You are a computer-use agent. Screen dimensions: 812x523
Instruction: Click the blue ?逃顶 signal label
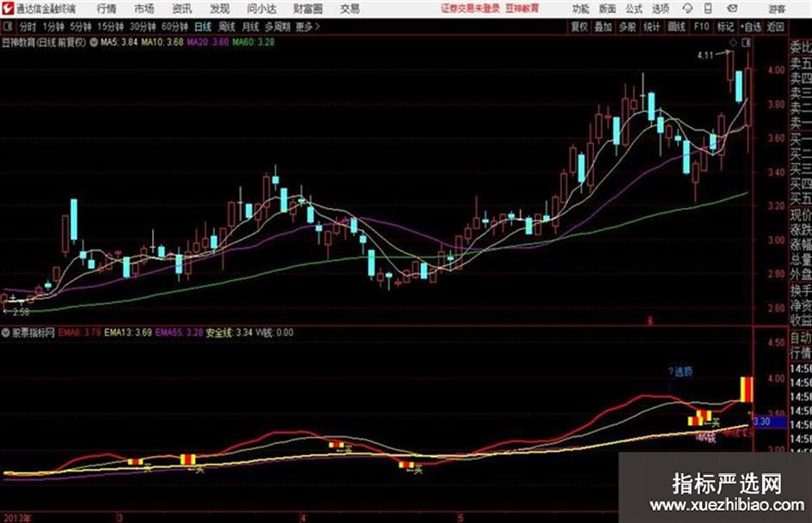pyautogui.click(x=680, y=372)
